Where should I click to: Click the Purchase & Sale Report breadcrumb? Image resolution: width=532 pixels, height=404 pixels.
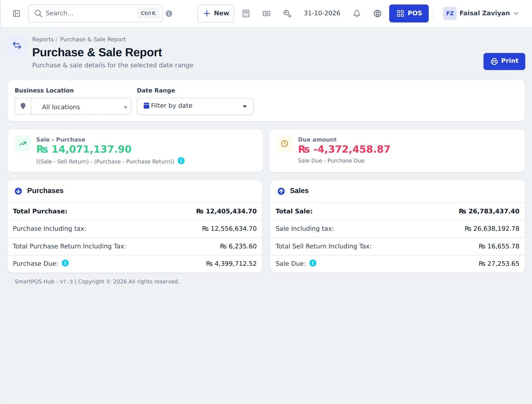(93, 39)
